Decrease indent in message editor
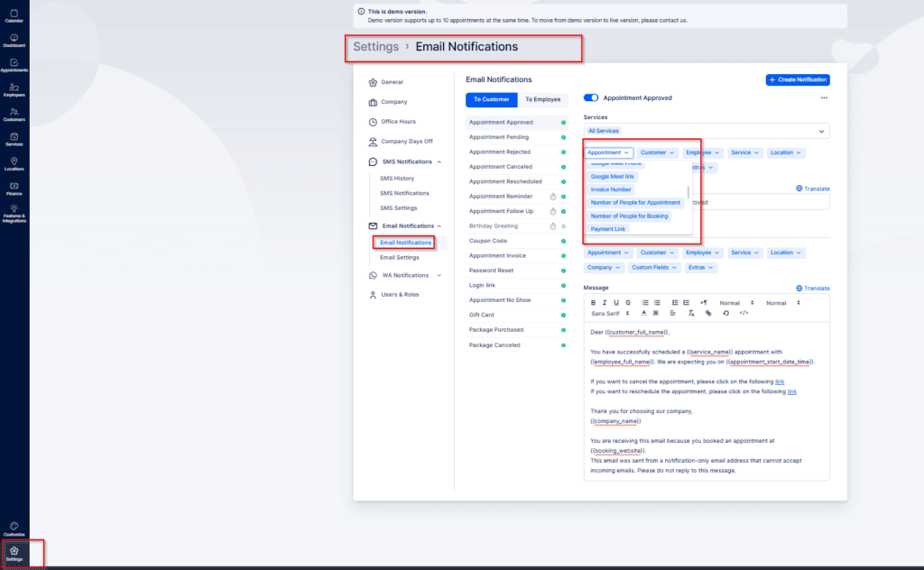The width and height of the screenshot is (924, 570). point(675,303)
